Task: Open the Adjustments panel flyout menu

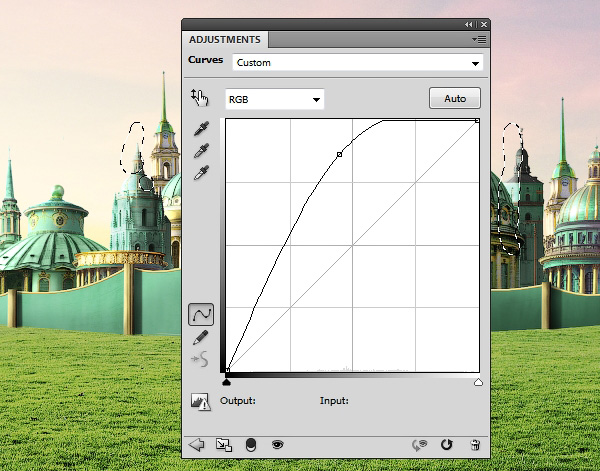Action: tap(479, 39)
